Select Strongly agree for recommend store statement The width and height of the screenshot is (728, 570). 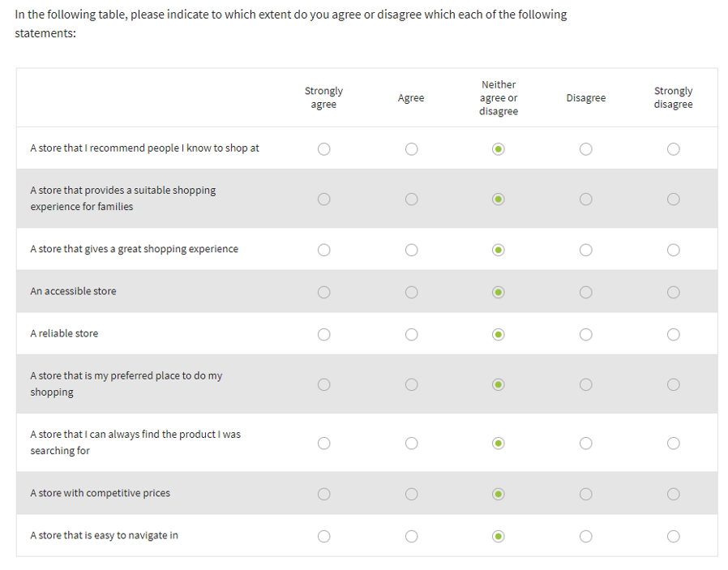pos(323,149)
